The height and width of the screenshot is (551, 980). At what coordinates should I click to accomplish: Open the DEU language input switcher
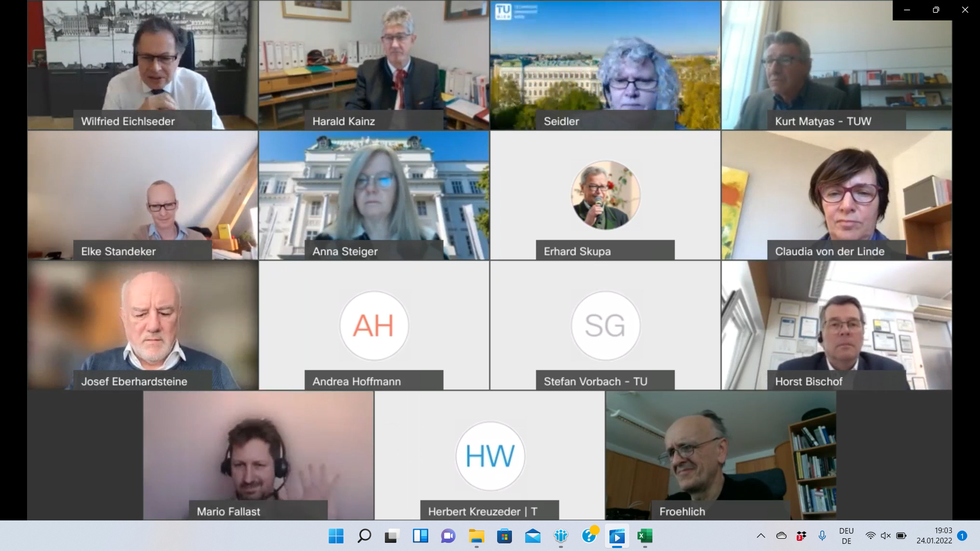(x=846, y=536)
